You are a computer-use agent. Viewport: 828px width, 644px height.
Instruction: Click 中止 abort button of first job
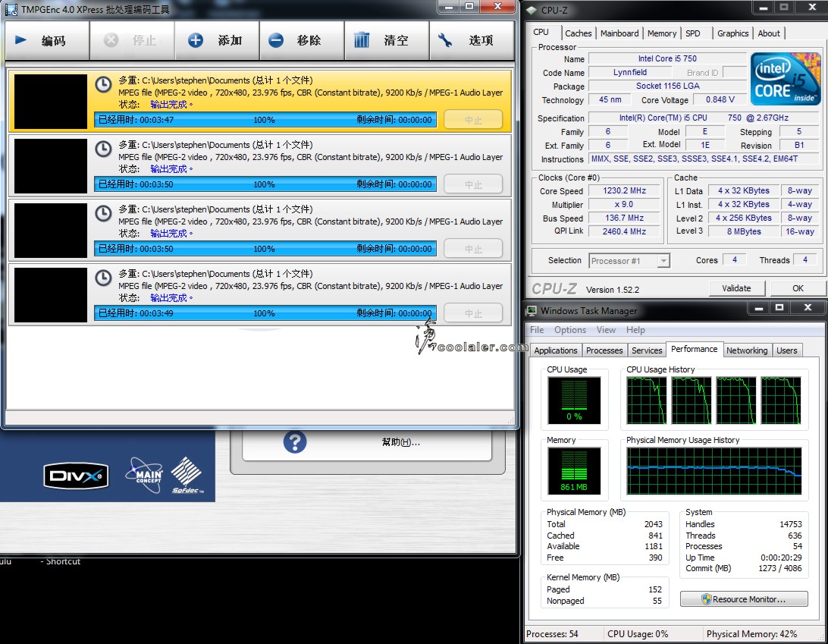pyautogui.click(x=473, y=119)
